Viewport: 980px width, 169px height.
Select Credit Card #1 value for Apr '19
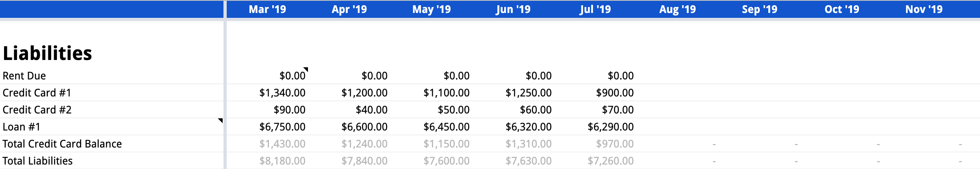click(364, 93)
